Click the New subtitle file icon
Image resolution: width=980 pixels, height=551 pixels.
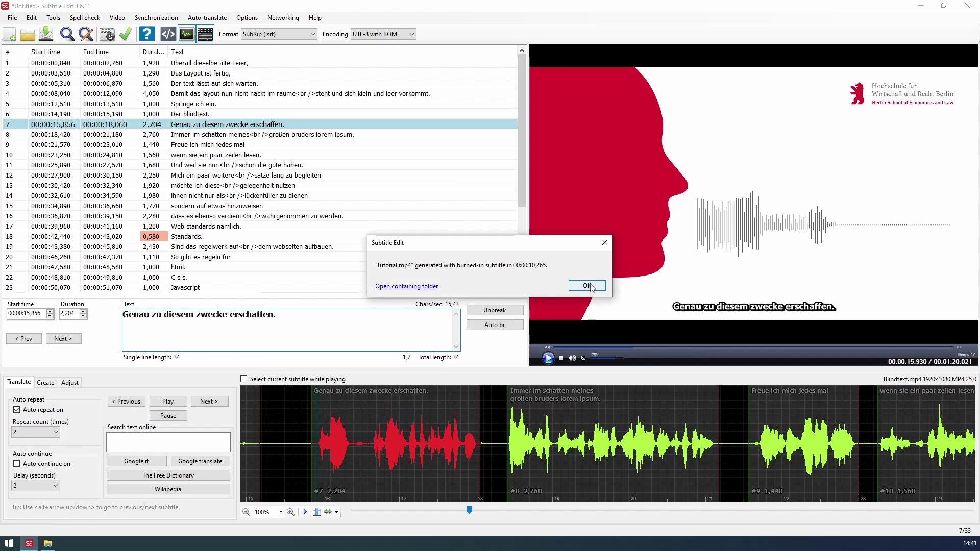pyautogui.click(x=9, y=34)
